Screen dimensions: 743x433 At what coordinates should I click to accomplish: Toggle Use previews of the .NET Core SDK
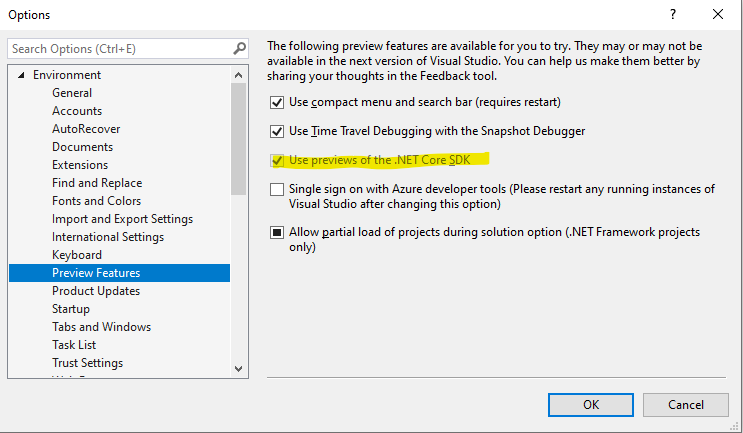pos(277,161)
